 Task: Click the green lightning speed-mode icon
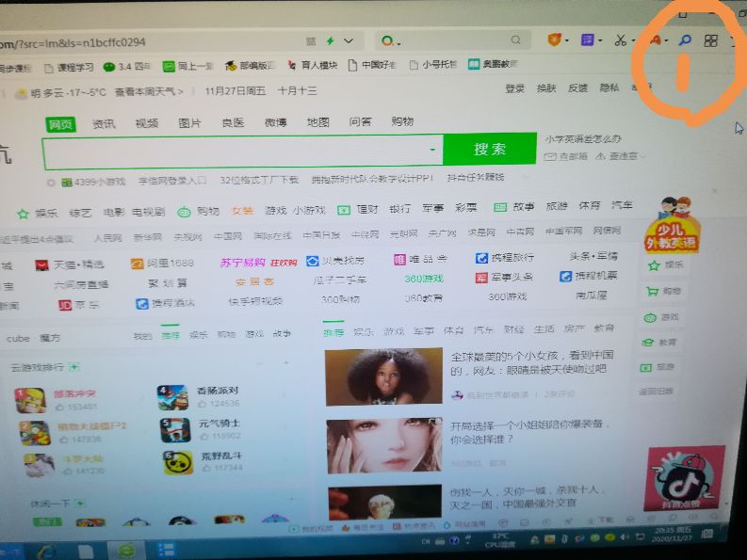(x=330, y=41)
